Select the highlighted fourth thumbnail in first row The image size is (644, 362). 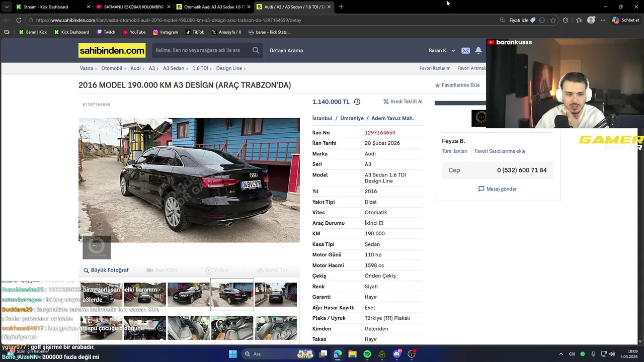pyautogui.click(x=232, y=295)
